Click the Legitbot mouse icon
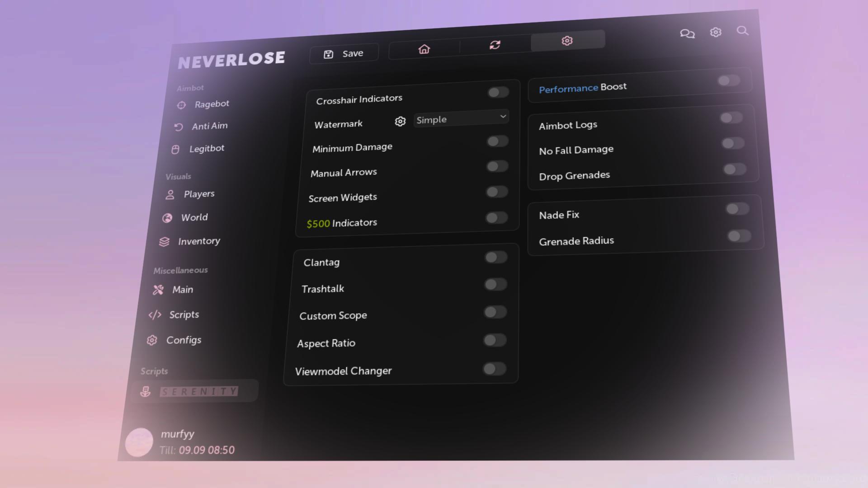The image size is (868, 488). pyautogui.click(x=175, y=149)
